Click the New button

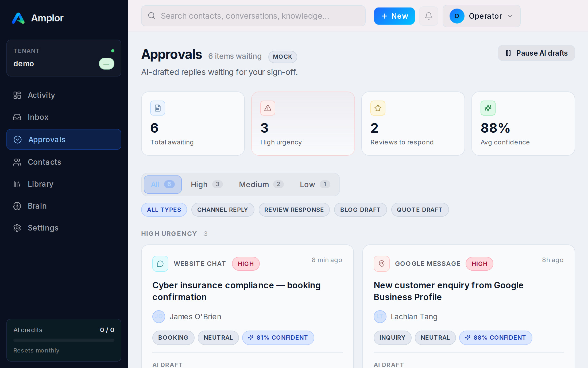pyautogui.click(x=394, y=16)
